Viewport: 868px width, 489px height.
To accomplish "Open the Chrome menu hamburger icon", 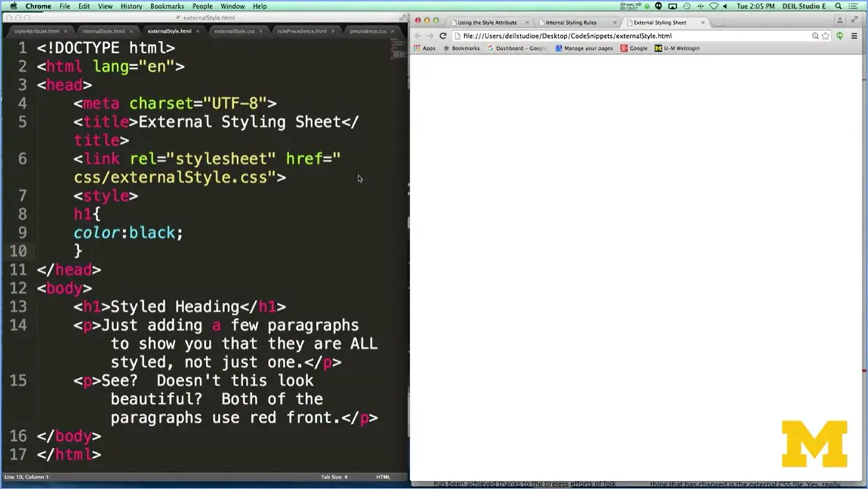I will coord(853,36).
